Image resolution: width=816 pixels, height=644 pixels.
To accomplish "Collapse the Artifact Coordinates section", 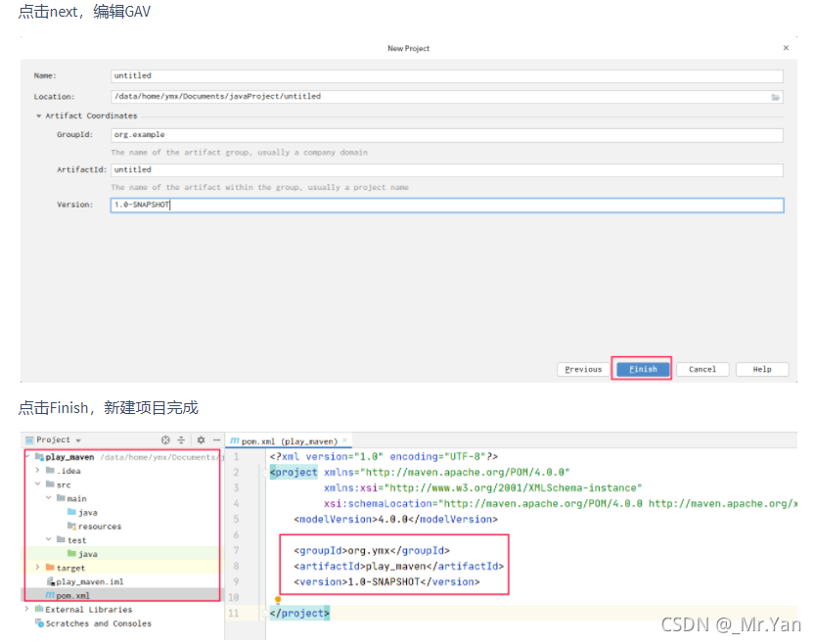I will [x=38, y=115].
